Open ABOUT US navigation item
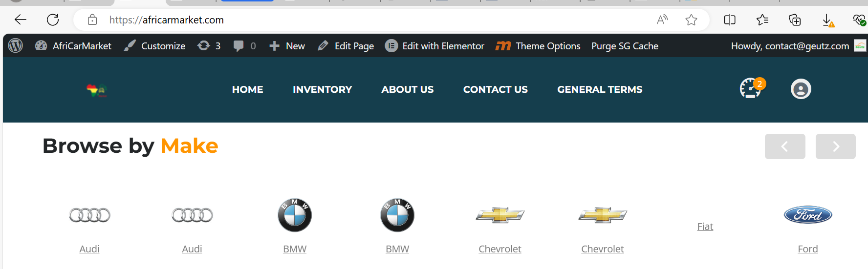 point(407,89)
